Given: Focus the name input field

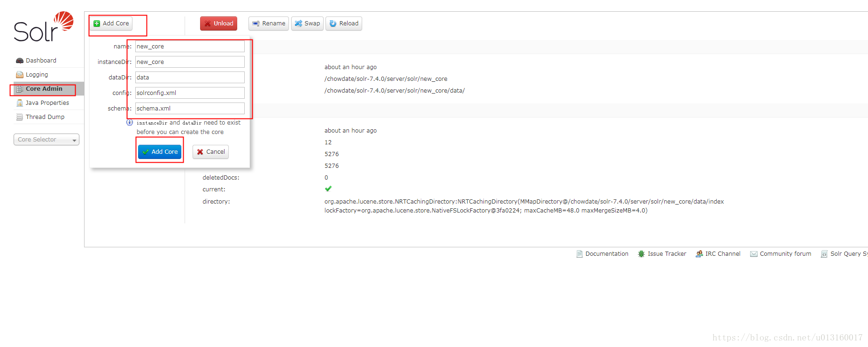Looking at the screenshot, I should (190, 47).
